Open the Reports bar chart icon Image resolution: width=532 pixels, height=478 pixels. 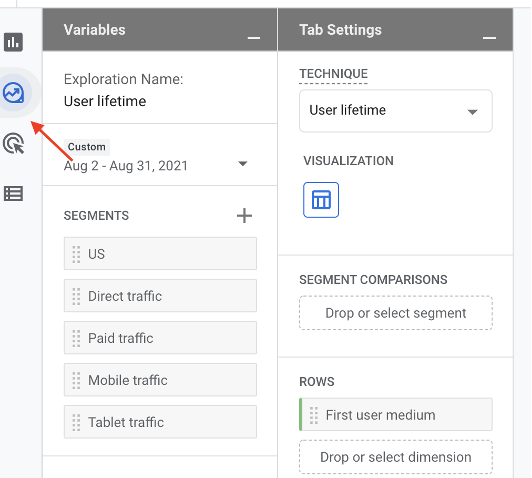click(x=13, y=42)
